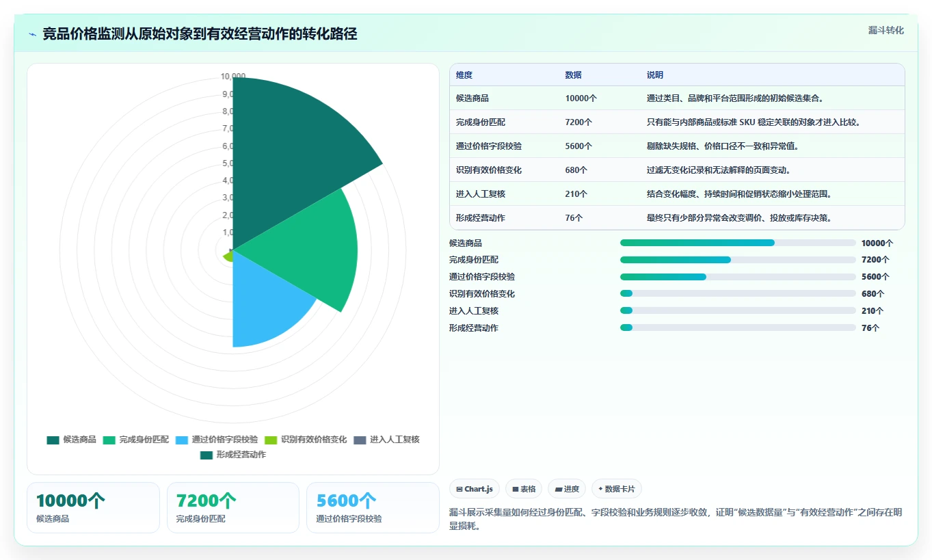The height and width of the screenshot is (560, 932).
Task: Click the 5600个 value in the table
Action: (x=578, y=146)
